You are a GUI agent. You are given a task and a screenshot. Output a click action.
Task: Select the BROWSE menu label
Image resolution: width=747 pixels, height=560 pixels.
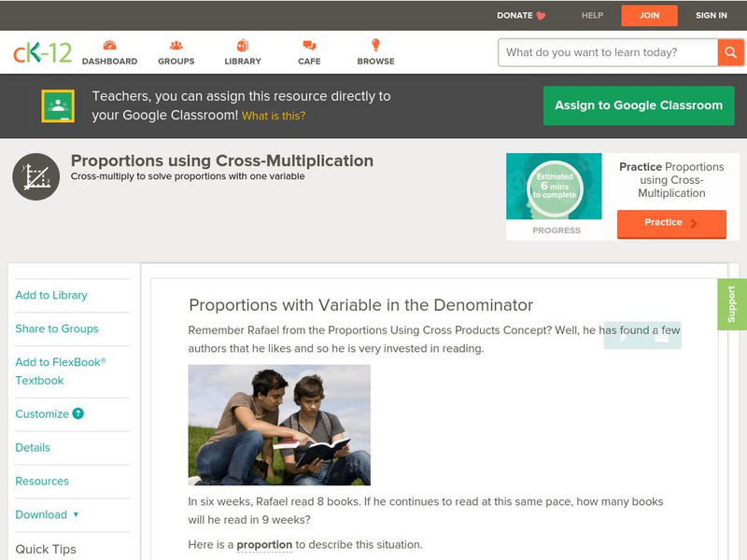click(376, 62)
